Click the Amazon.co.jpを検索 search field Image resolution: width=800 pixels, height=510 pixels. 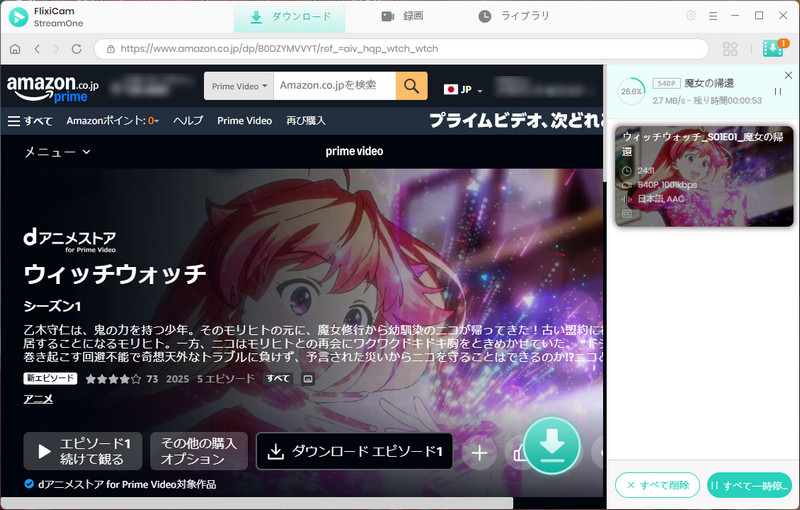coord(335,86)
